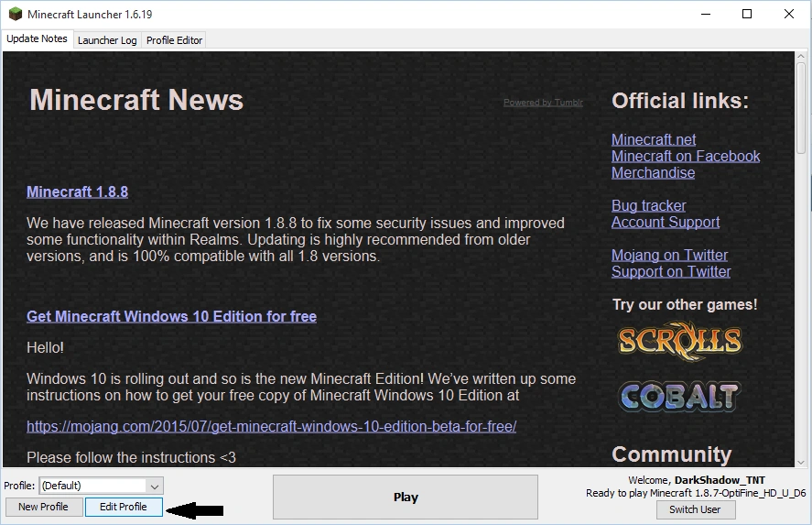Click the Edit Profile button
812x525 pixels.
(124, 507)
